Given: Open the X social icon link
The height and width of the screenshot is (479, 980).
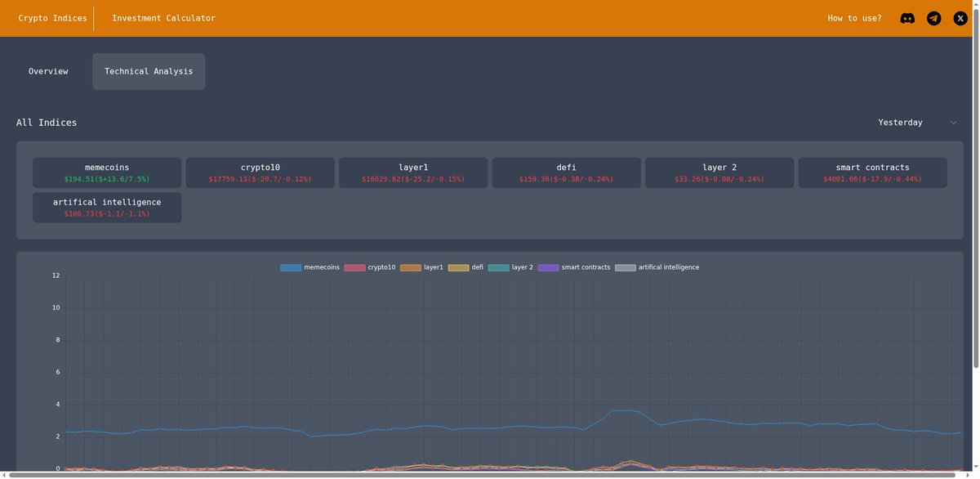Looking at the screenshot, I should click(960, 18).
